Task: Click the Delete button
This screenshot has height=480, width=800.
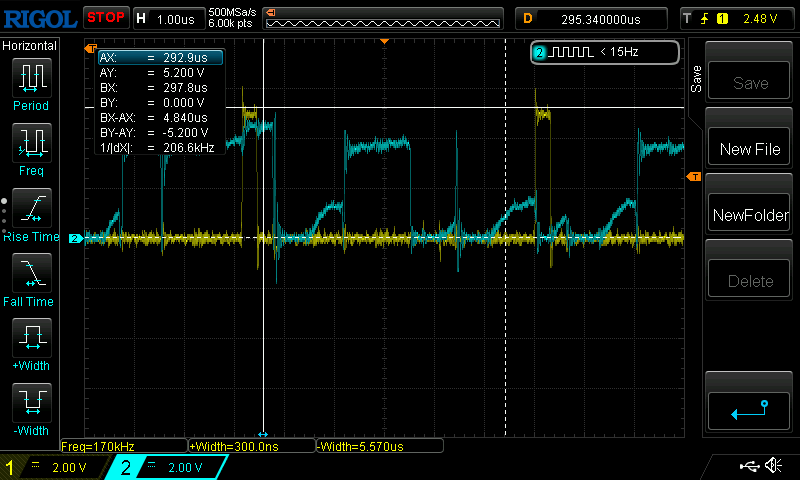Action: click(749, 279)
